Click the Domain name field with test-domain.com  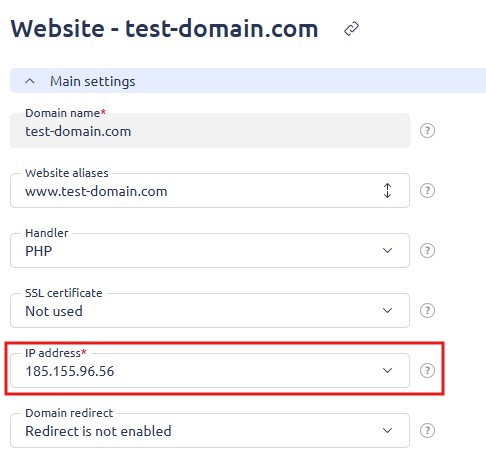pyautogui.click(x=210, y=130)
